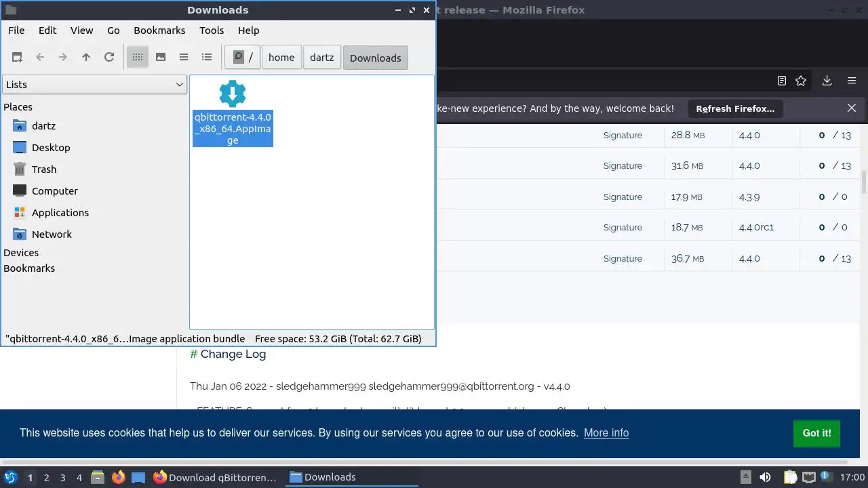Viewport: 868px width, 488px height.
Task: Click Signature link in 17.9 MB row
Action: 623,197
